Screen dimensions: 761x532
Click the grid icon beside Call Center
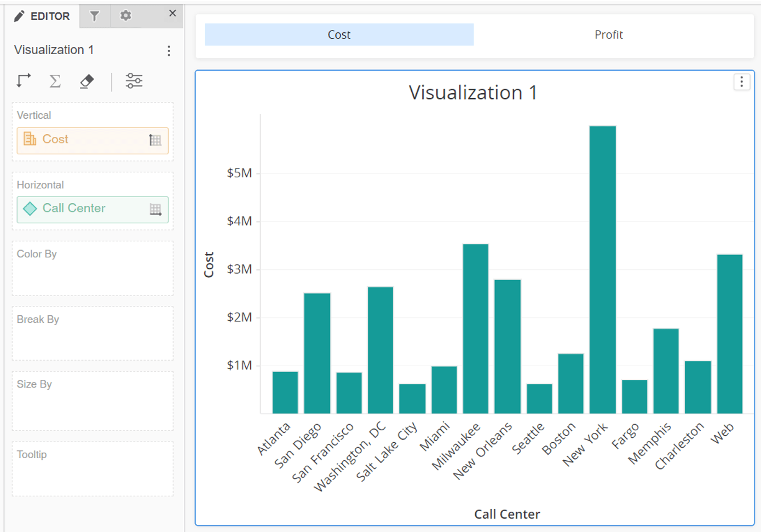(155, 209)
